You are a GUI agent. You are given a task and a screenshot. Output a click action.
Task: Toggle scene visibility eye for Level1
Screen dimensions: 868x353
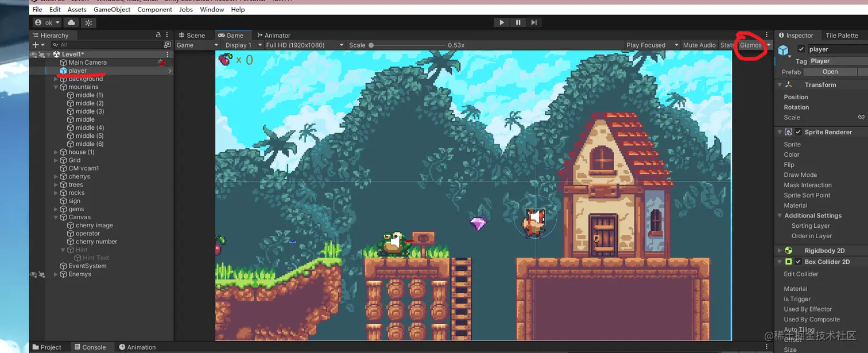point(33,55)
